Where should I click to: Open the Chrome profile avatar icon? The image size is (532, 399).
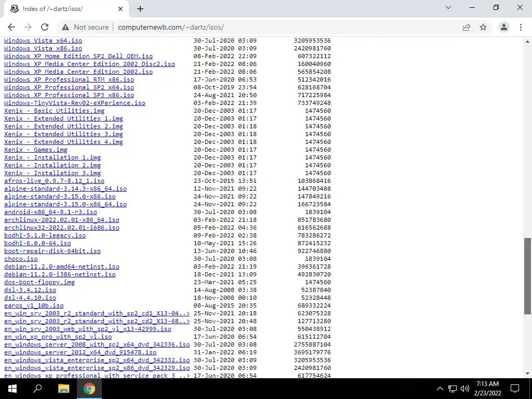pyautogui.click(x=504, y=27)
